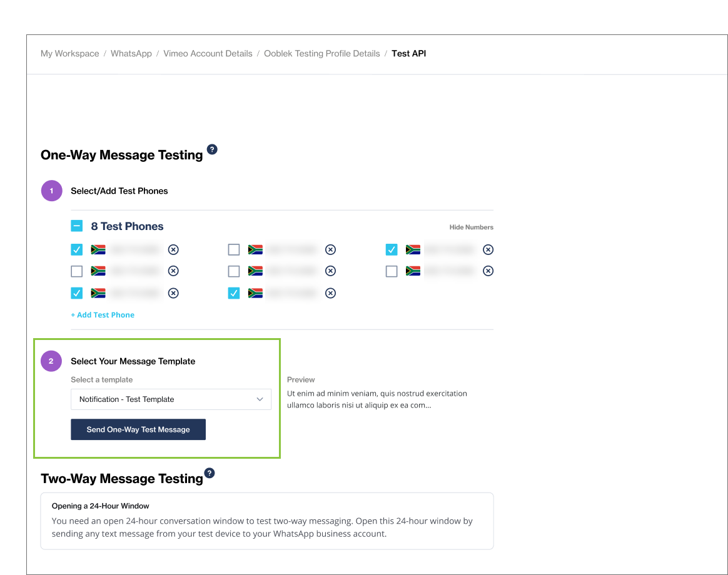Remove first phone in the first row

coord(174,250)
